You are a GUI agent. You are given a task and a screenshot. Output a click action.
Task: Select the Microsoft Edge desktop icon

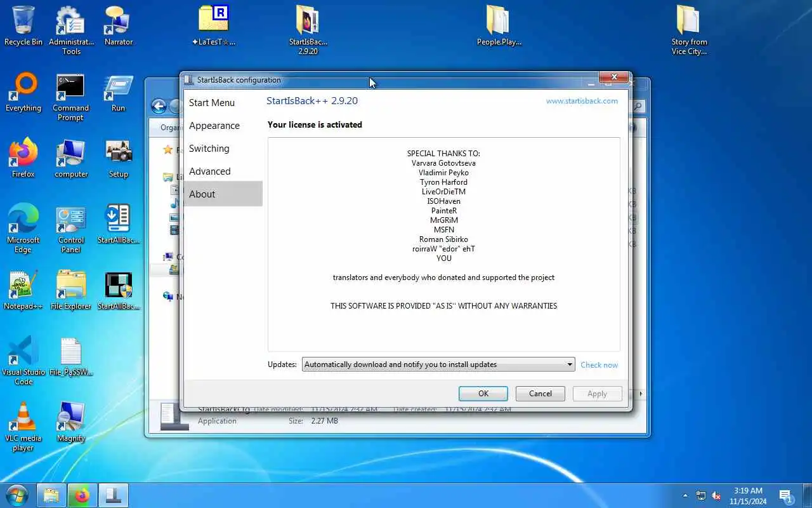(23, 228)
